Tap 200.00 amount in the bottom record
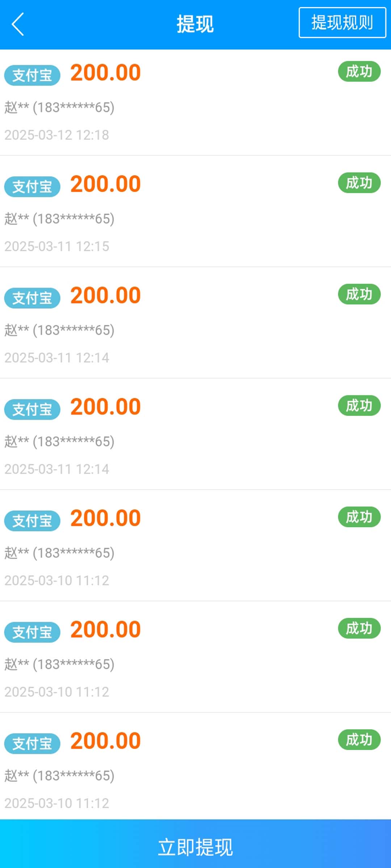The width and height of the screenshot is (391, 868). pyautogui.click(x=105, y=741)
